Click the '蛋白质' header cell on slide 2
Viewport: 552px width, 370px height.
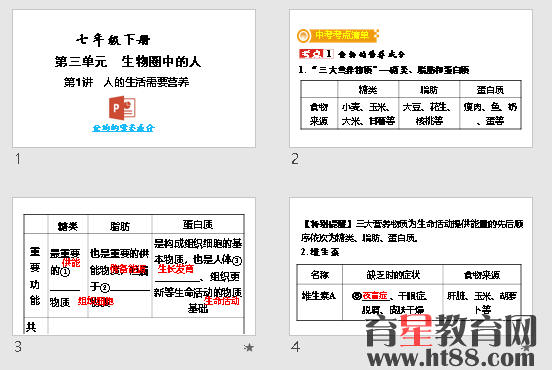(x=490, y=89)
